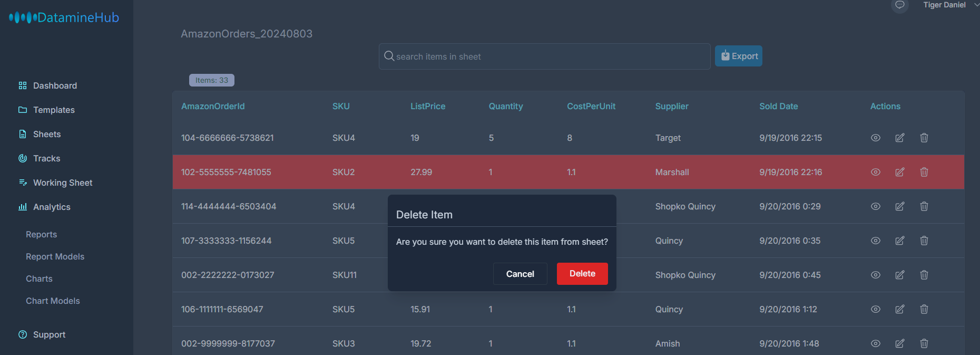
Task: Edit the 114-4444444-6503404 order row
Action: pos(900,206)
